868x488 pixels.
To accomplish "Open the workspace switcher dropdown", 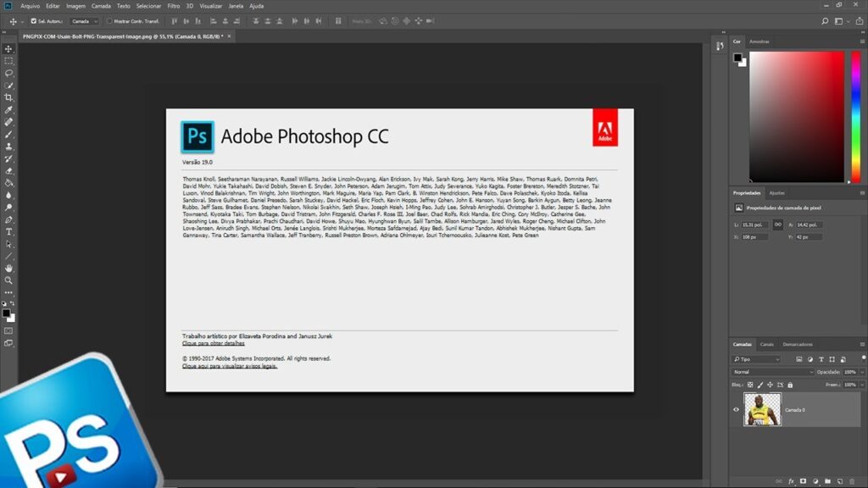I will tap(842, 21).
